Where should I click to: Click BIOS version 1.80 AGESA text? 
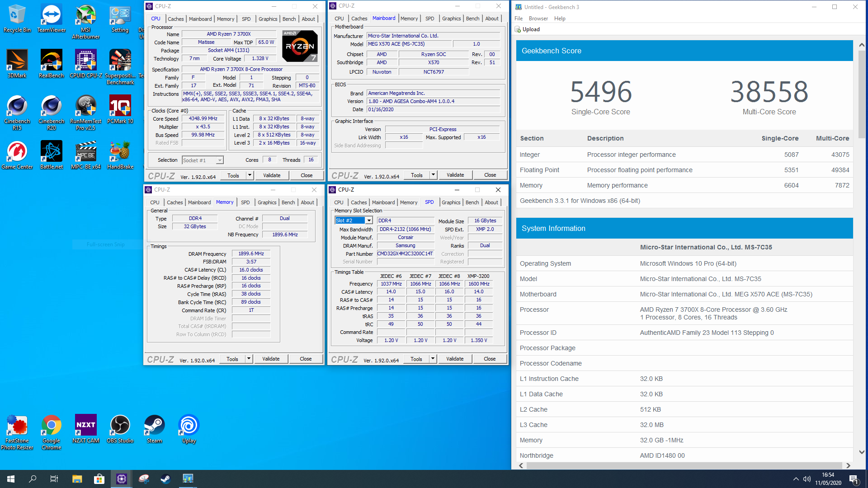click(433, 101)
